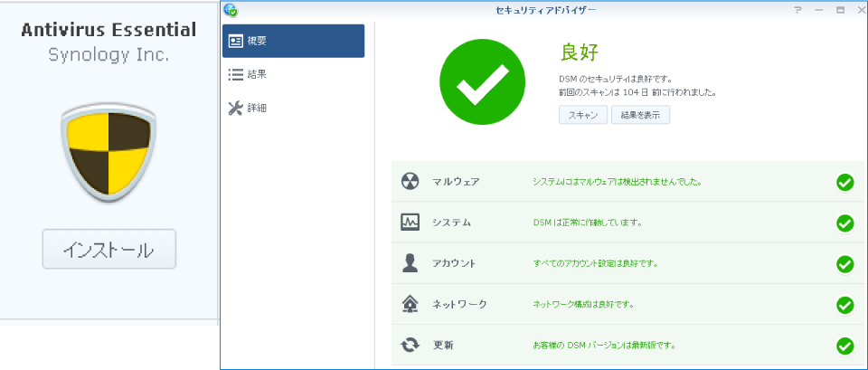Click the システム monitor icon
This screenshot has width=868, height=370.
point(410,223)
